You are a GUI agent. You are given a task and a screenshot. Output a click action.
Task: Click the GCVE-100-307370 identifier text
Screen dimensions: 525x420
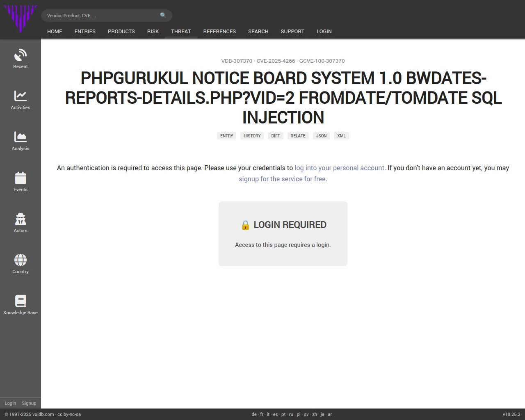(x=322, y=61)
